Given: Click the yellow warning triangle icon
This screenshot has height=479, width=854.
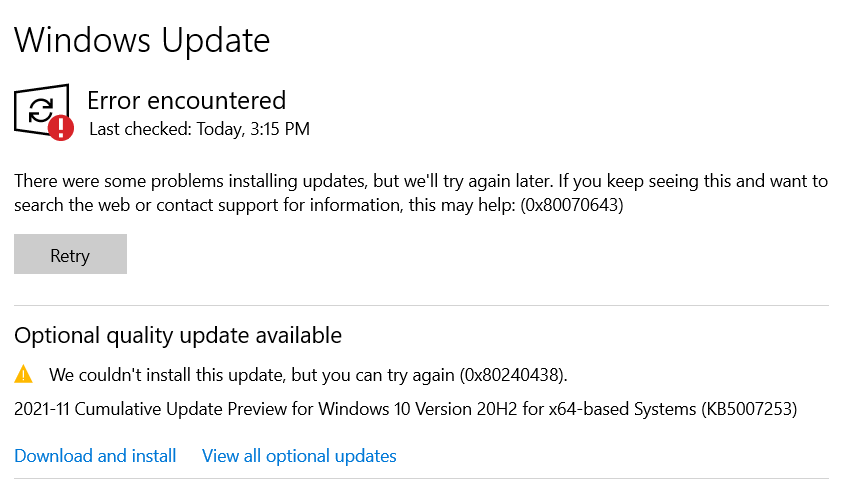Looking at the screenshot, I should pos(23,375).
